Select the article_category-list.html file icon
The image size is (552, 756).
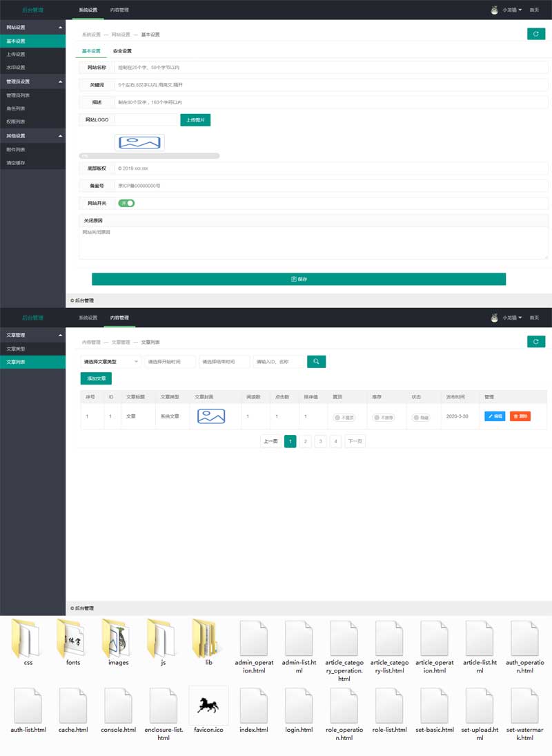pos(389,639)
